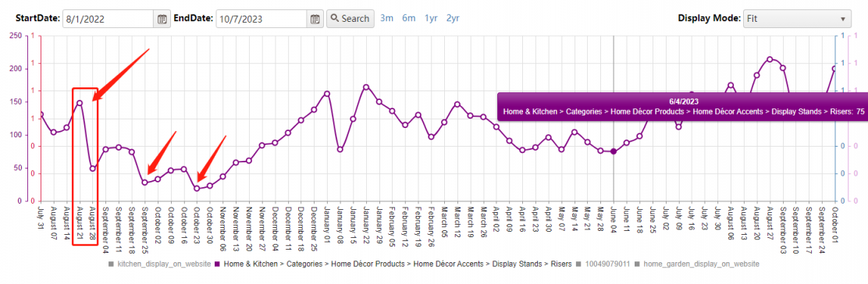Click the August 21 data point
The image size is (868, 284).
click(x=80, y=102)
